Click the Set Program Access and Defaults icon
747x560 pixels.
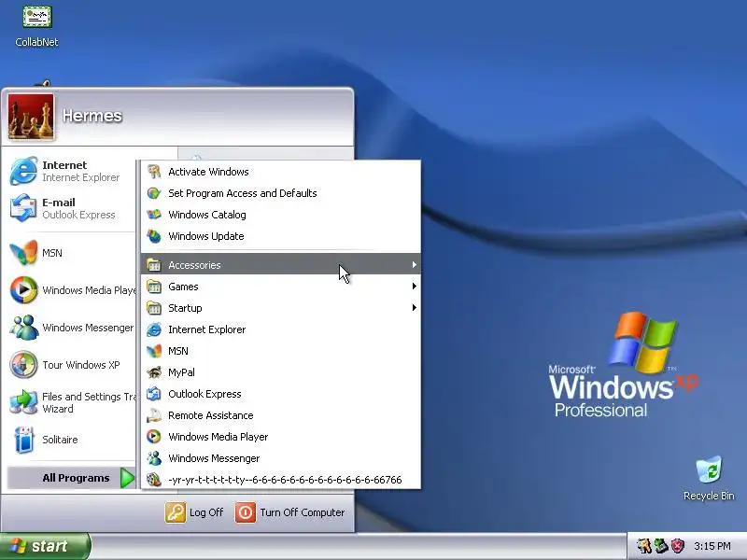(x=154, y=193)
